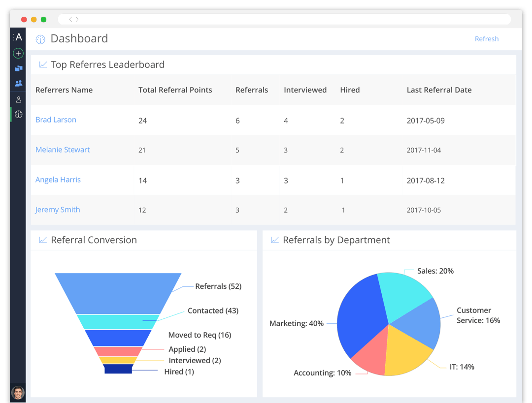This screenshot has height=403, width=532.
Task: Click the browser forward arrow
Action: [77, 19]
